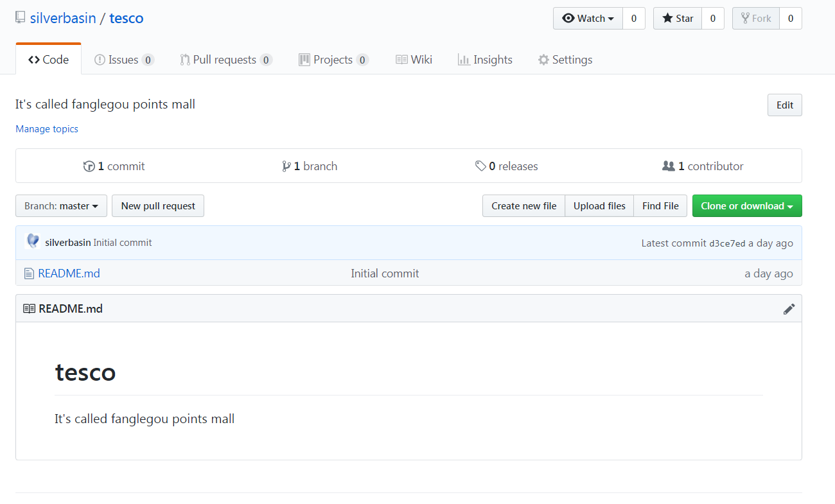Switch to the Pull requests tab

click(x=226, y=60)
